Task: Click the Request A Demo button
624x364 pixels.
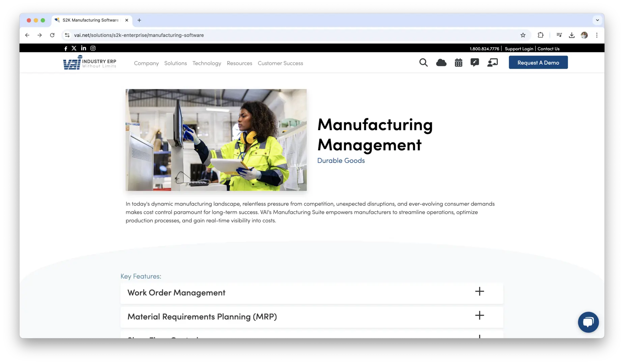Action: [x=538, y=62]
